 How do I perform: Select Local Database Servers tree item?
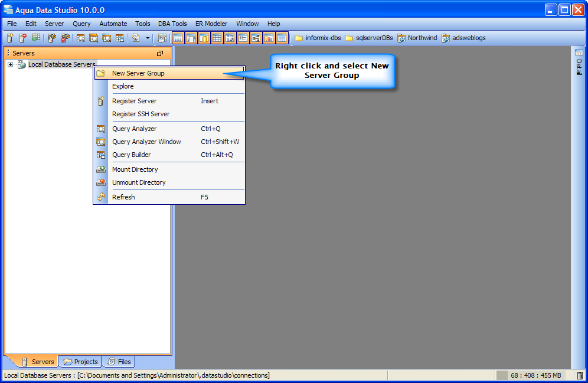point(61,64)
